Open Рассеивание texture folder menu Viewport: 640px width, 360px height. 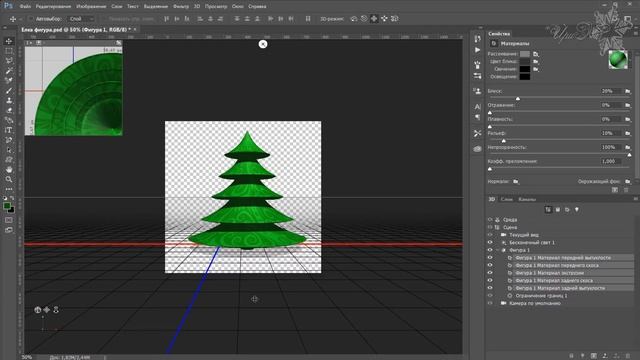coord(536,54)
